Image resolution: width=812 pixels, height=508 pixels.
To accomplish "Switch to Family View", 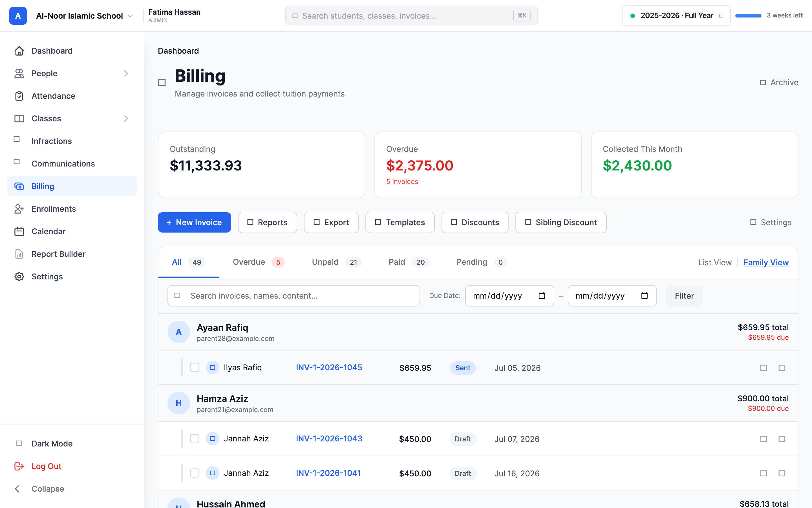I will (x=766, y=262).
